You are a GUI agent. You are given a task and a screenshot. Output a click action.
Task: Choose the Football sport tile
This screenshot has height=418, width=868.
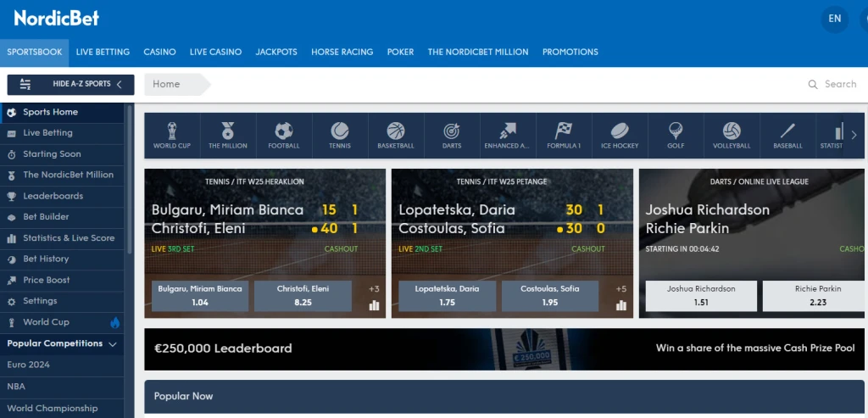pyautogui.click(x=284, y=136)
